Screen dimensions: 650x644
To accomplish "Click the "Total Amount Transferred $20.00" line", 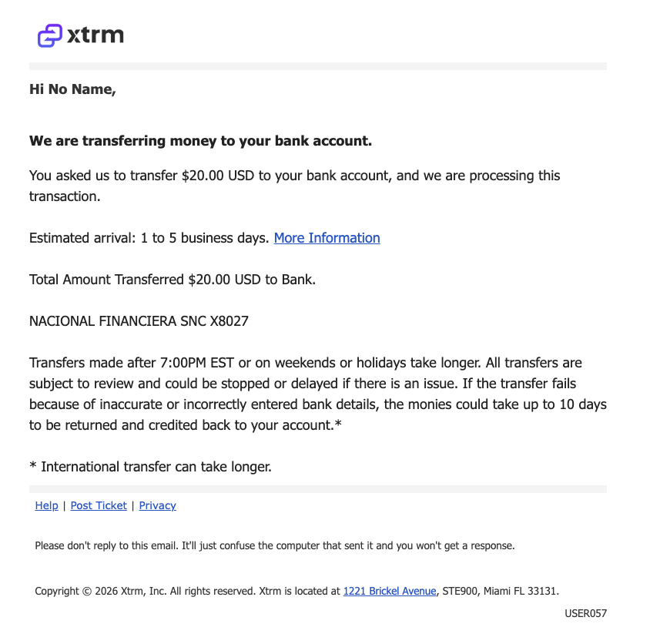I will 173,280.
